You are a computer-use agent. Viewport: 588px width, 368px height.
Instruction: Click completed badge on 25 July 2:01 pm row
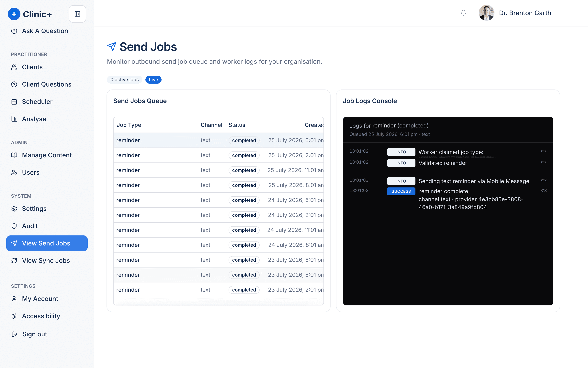click(x=244, y=155)
